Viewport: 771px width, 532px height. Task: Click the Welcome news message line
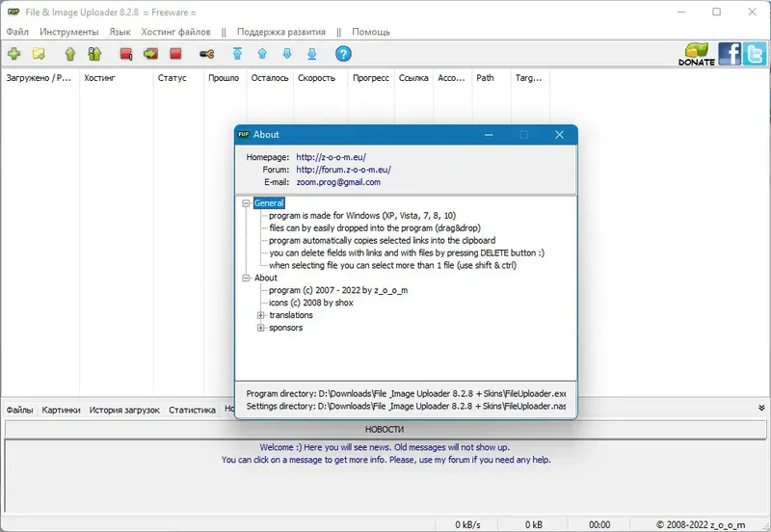coord(385,447)
